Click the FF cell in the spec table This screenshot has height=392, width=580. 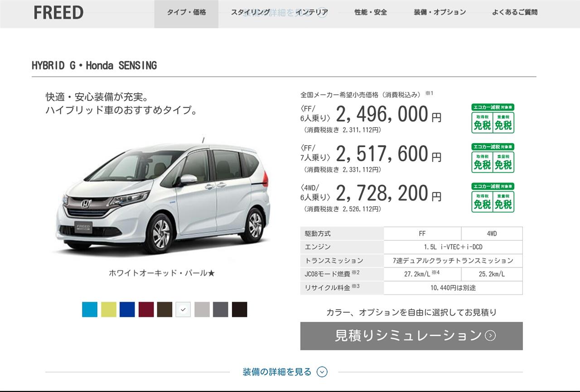pos(422,234)
